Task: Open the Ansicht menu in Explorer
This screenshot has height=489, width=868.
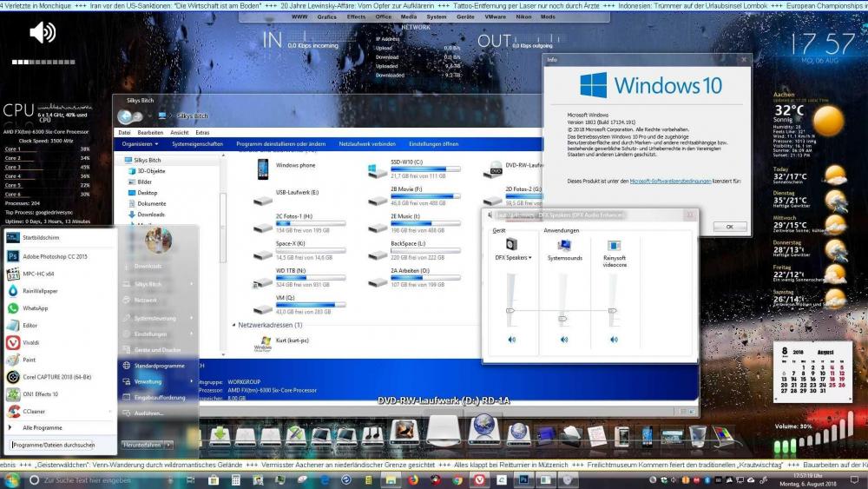Action: click(180, 133)
